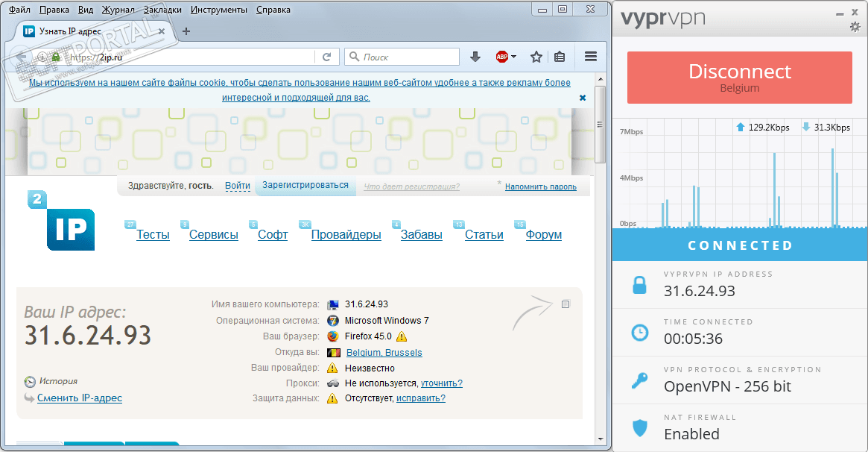Image resolution: width=868 pixels, height=452 pixels.
Task: Click the Belgium flag icon
Action: tap(333, 352)
